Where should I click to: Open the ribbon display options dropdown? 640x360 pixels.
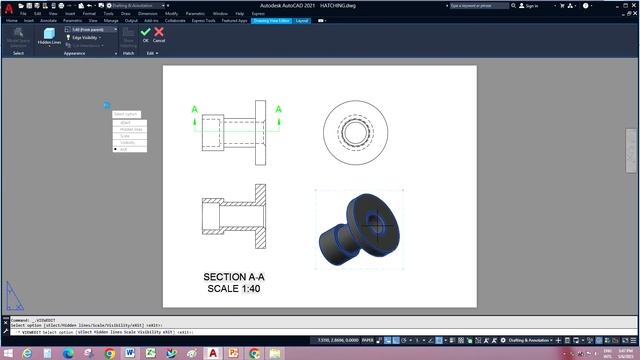tap(322, 20)
